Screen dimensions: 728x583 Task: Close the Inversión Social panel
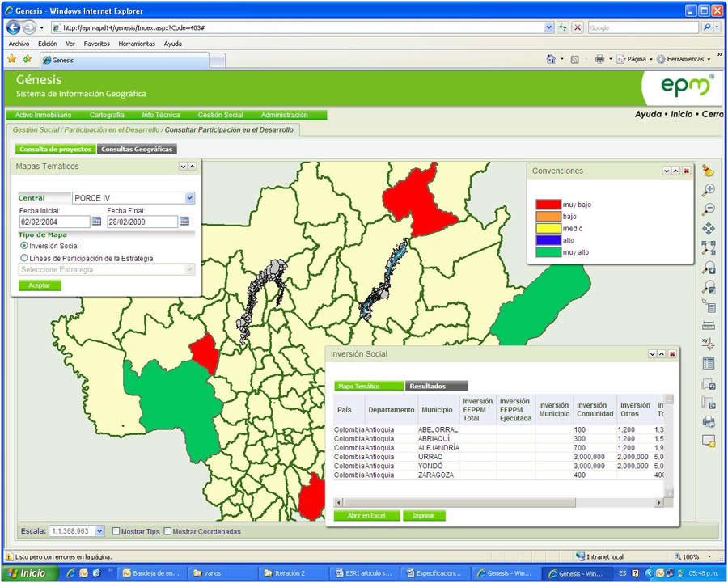click(x=672, y=354)
